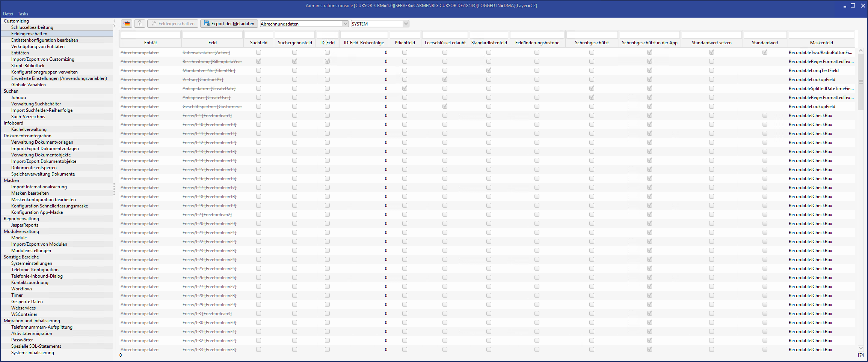Click the vertical scrollbar thumb of the table

(x=861, y=82)
